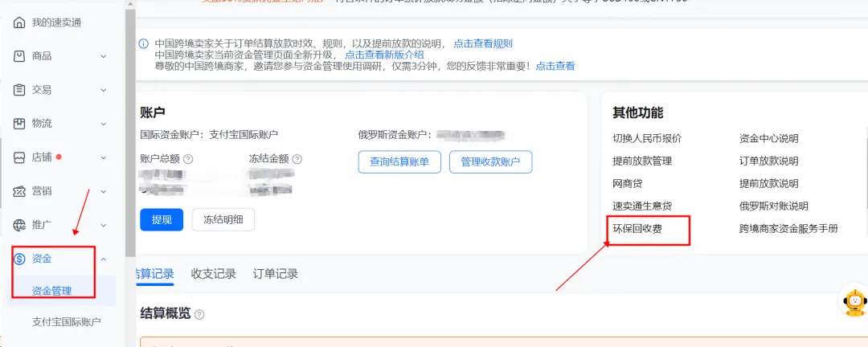Switch to the 收支记录 tab
Screen dimensions: 868x347
[x=213, y=274]
